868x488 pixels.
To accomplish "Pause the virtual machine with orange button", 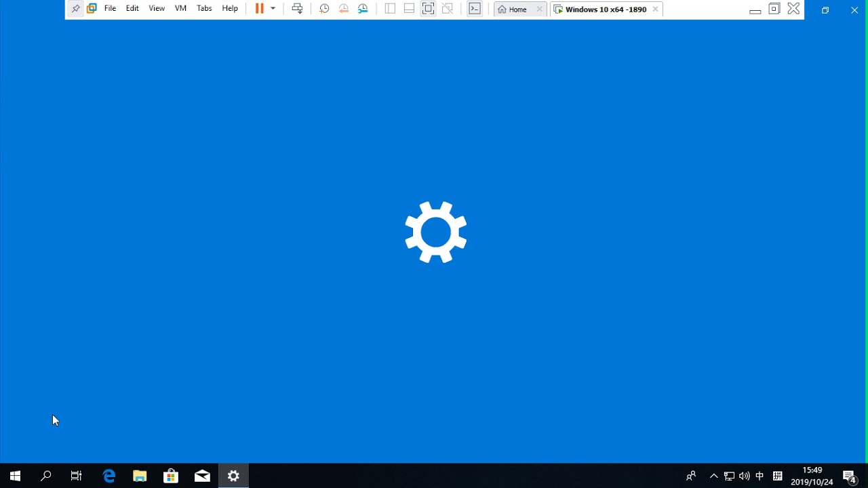I will [x=259, y=9].
